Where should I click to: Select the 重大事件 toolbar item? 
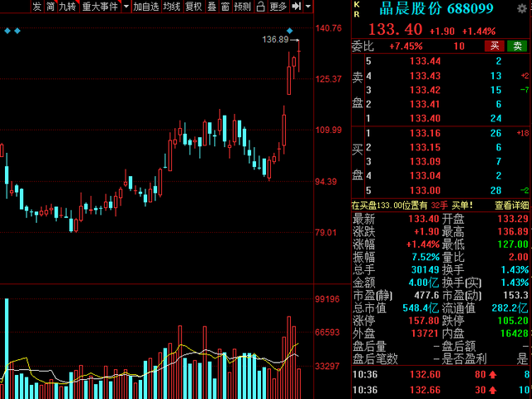pos(100,6)
